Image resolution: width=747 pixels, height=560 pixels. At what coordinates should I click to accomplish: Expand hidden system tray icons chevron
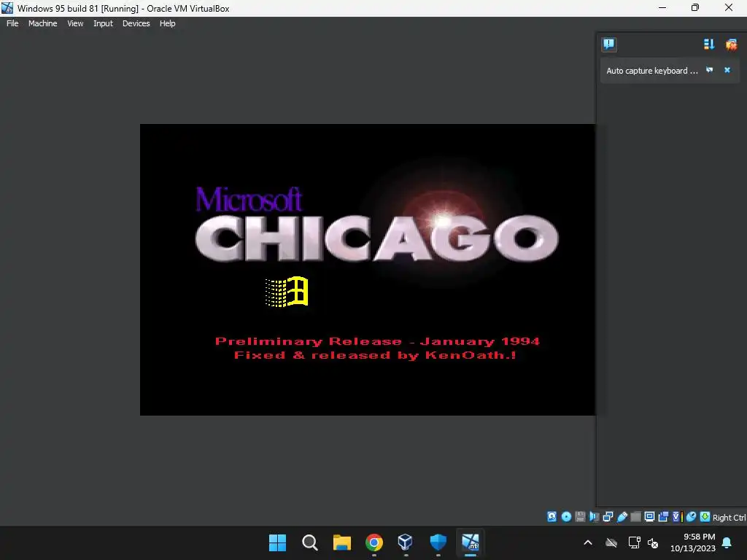point(588,542)
